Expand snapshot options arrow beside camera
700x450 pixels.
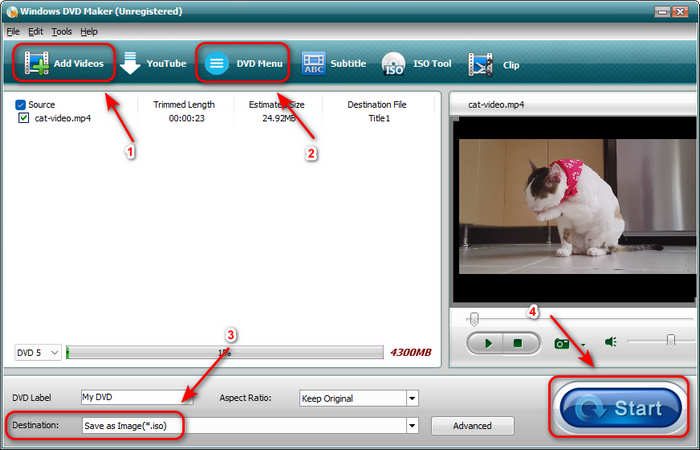[x=583, y=345]
